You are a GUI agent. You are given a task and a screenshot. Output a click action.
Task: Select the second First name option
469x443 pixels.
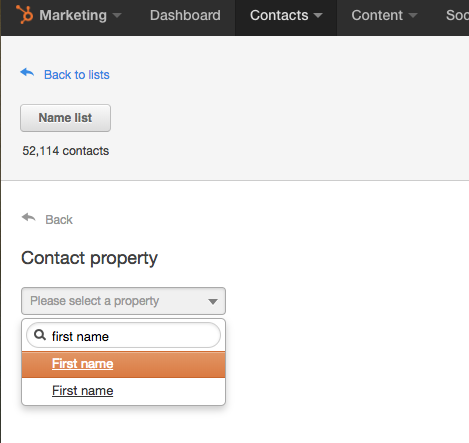click(x=123, y=391)
